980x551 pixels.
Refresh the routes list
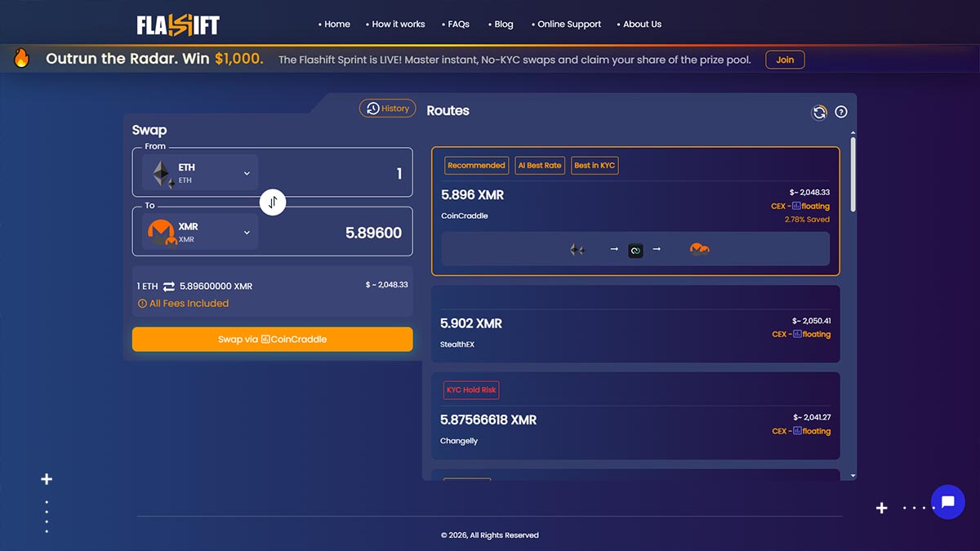pyautogui.click(x=819, y=113)
